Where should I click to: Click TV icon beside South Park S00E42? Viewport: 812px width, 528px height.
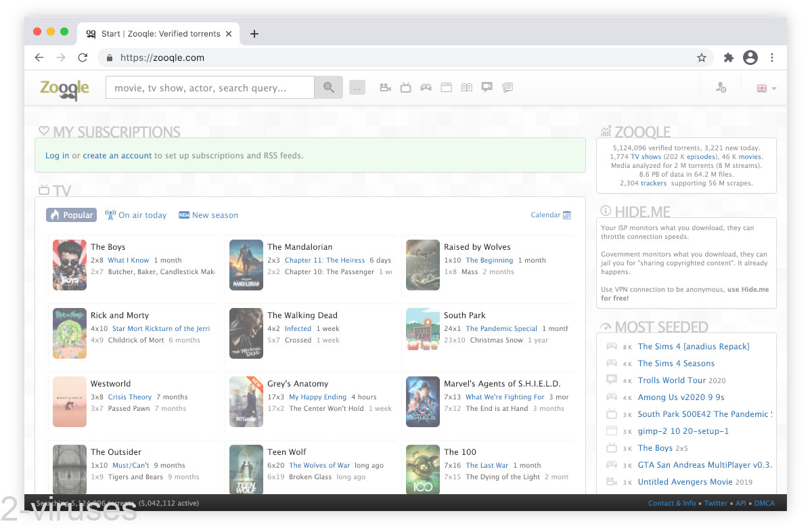tap(611, 414)
